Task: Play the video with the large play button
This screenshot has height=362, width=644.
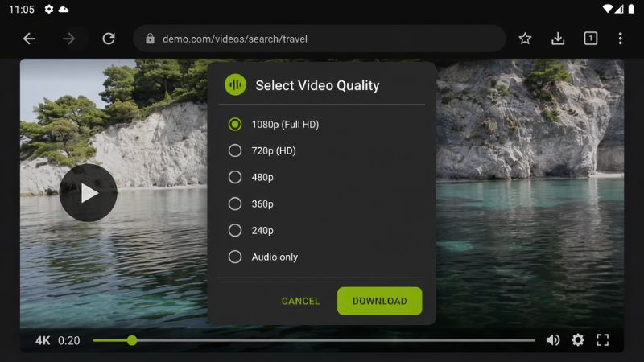Action: (89, 193)
